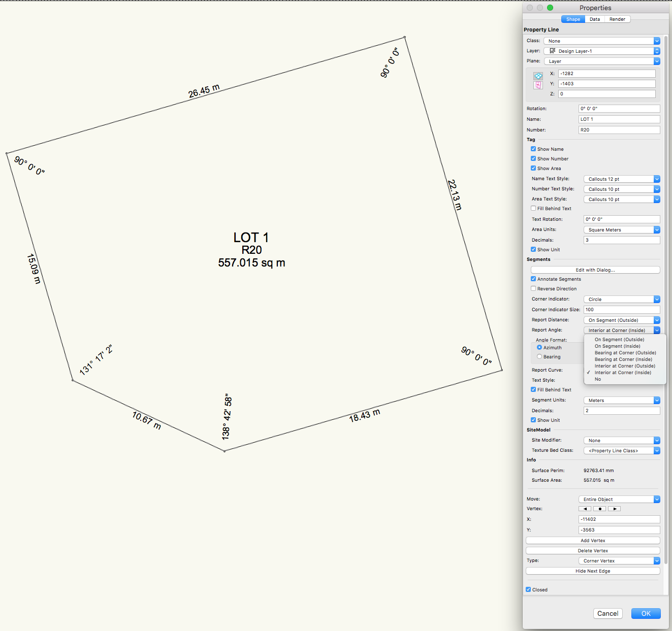Open the Corner Indicator dropdown set to Circle

coord(621,299)
